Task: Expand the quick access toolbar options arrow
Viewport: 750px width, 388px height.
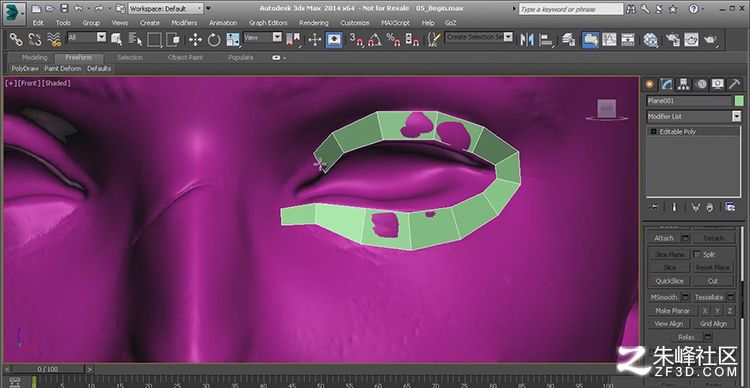Action: pyautogui.click(x=208, y=9)
